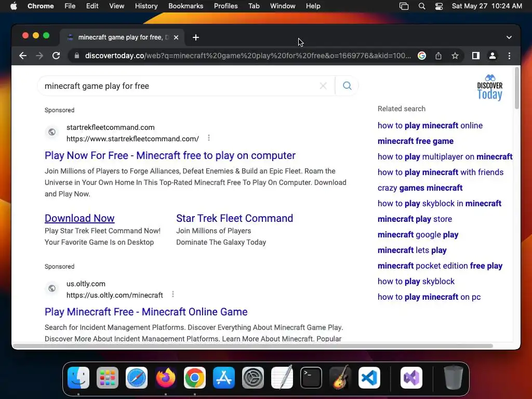Screen dimensions: 532x399
Task: Select 'how to play skyblock' related search
Action: click(x=416, y=282)
